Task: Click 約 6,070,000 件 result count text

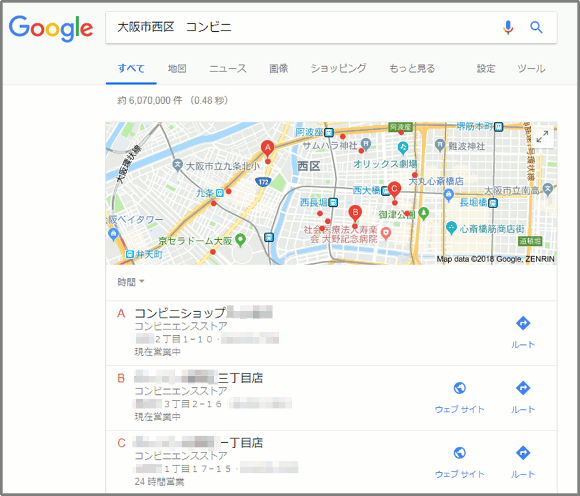Action: (150, 101)
